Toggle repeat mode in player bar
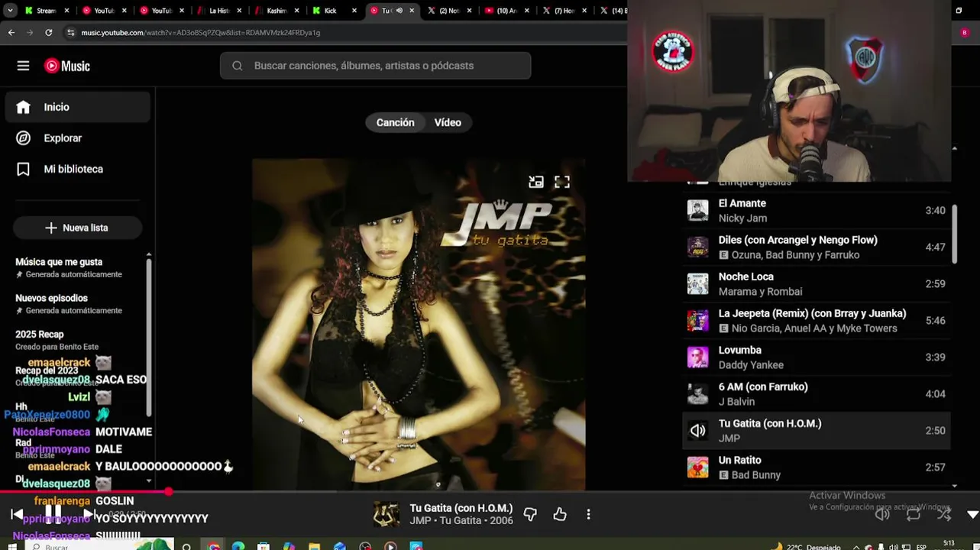 click(x=914, y=514)
